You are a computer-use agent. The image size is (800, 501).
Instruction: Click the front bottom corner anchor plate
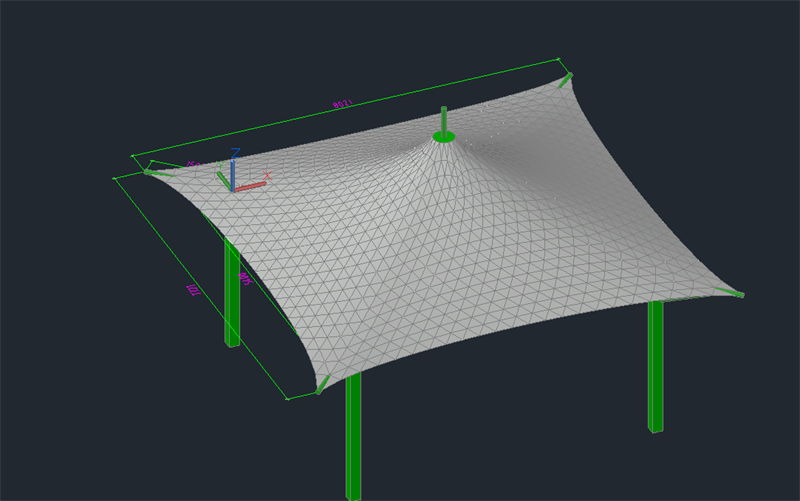pos(322,385)
